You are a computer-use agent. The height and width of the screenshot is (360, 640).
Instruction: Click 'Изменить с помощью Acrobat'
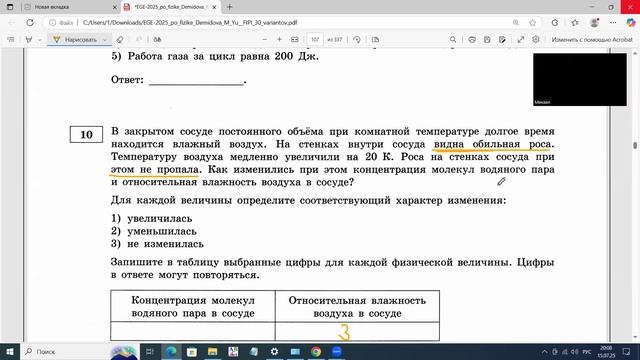[592, 40]
